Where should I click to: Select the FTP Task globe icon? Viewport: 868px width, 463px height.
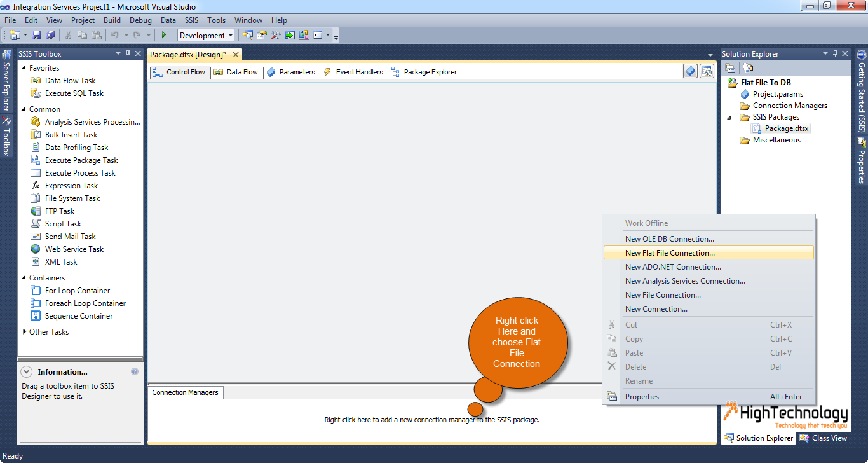click(x=36, y=211)
